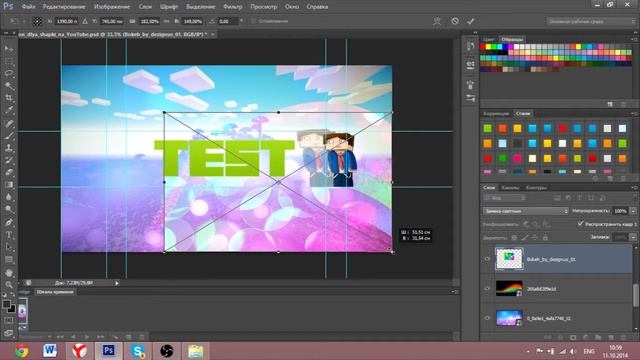This screenshot has width=640, height=360.
Task: Open Google Chrome from the taskbar
Action: coord(22,351)
